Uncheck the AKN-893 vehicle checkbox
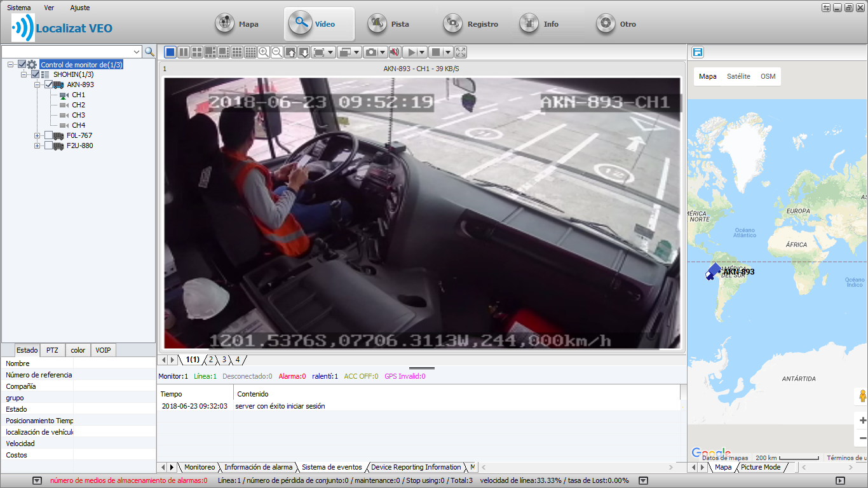The height and width of the screenshot is (488, 868). (49, 85)
